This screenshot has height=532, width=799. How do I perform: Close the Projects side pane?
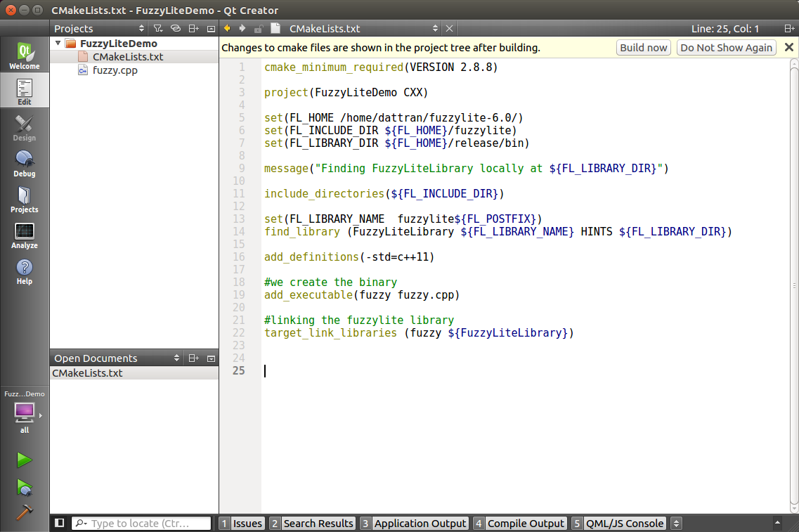click(211, 29)
